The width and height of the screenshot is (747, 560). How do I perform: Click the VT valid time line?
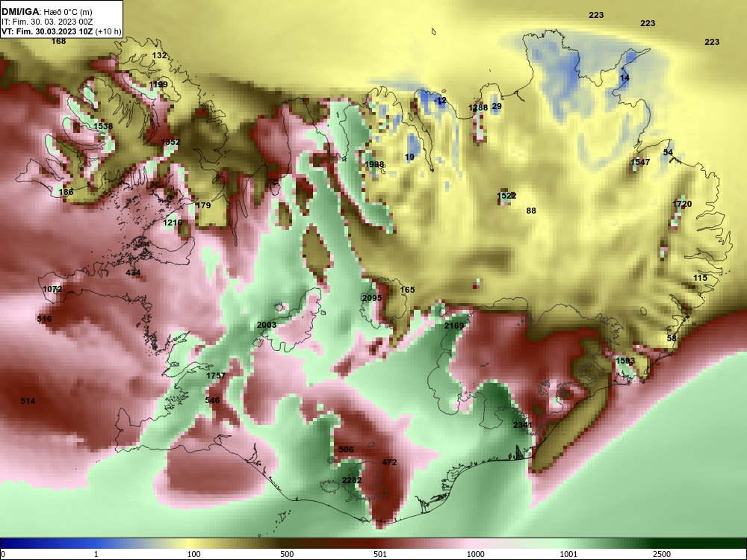pyautogui.click(x=61, y=32)
